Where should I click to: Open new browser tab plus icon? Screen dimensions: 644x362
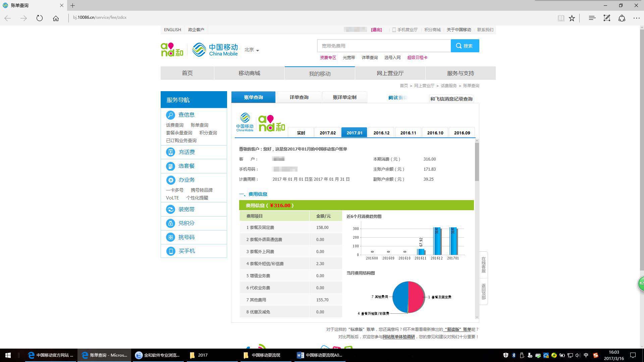coord(73,5)
